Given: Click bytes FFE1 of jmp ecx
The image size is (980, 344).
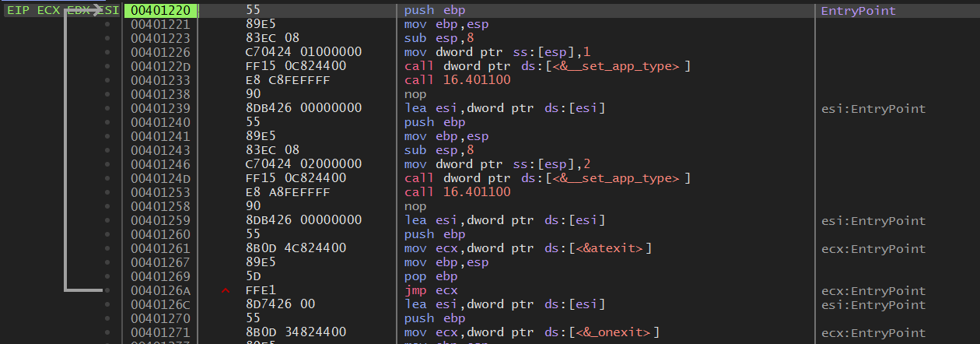Looking at the screenshot, I should point(261,290).
